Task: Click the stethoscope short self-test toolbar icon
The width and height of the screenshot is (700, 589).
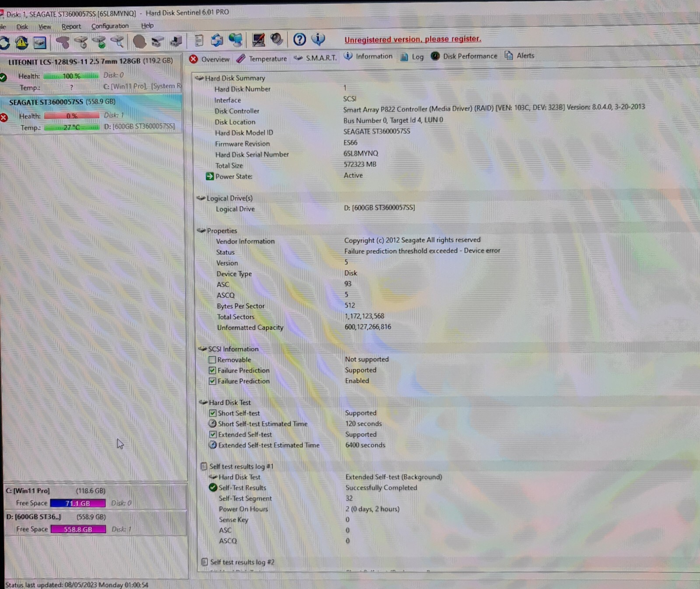Action: click(x=63, y=42)
